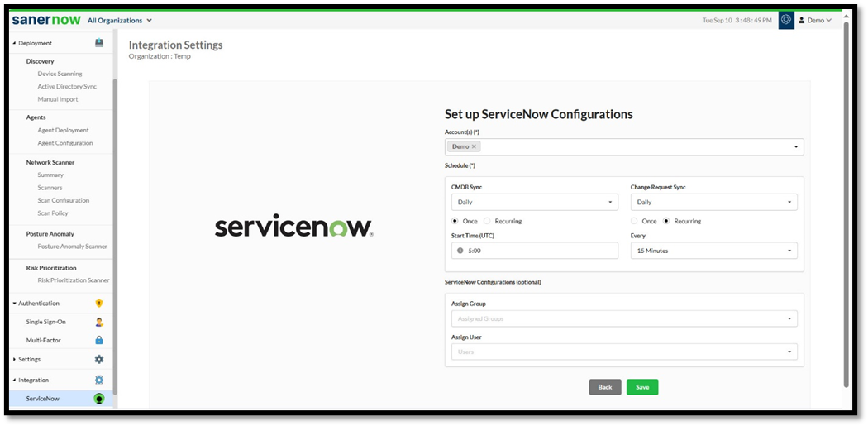Click the Single Sign-On user icon

[x=99, y=322]
